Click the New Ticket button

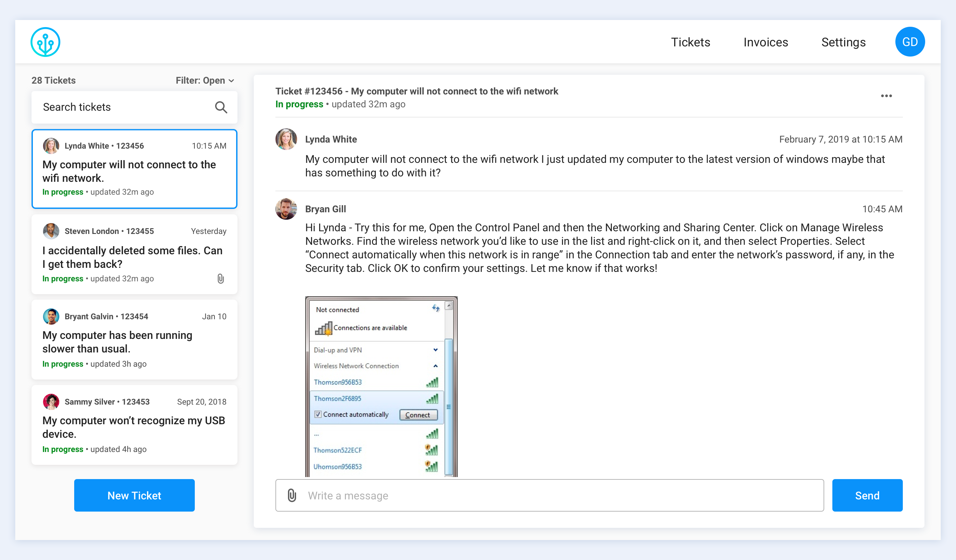coord(134,495)
